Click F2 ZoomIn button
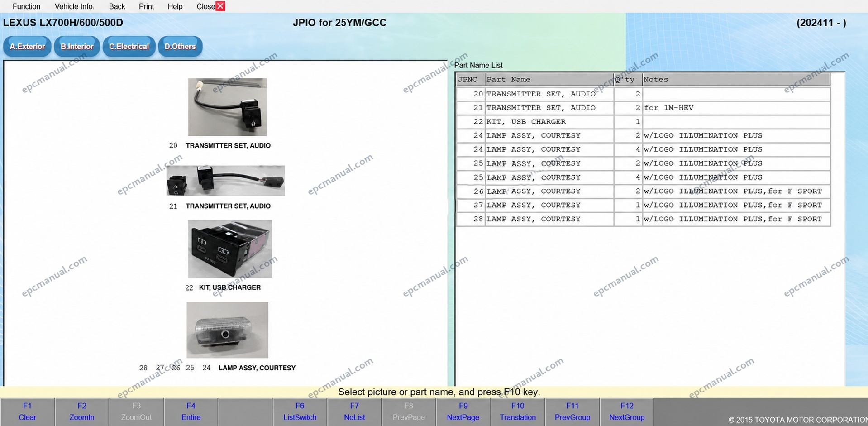The image size is (868, 426). coord(82,412)
